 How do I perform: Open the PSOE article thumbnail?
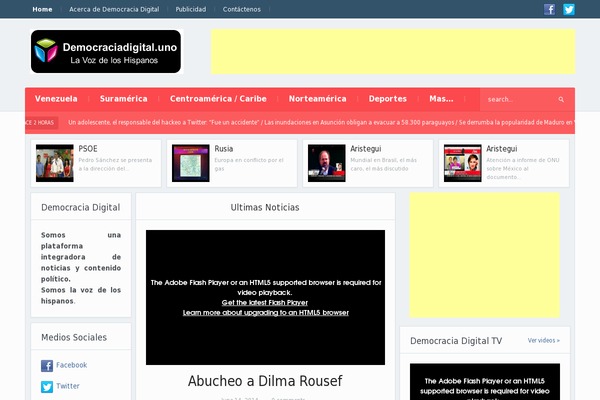point(55,163)
